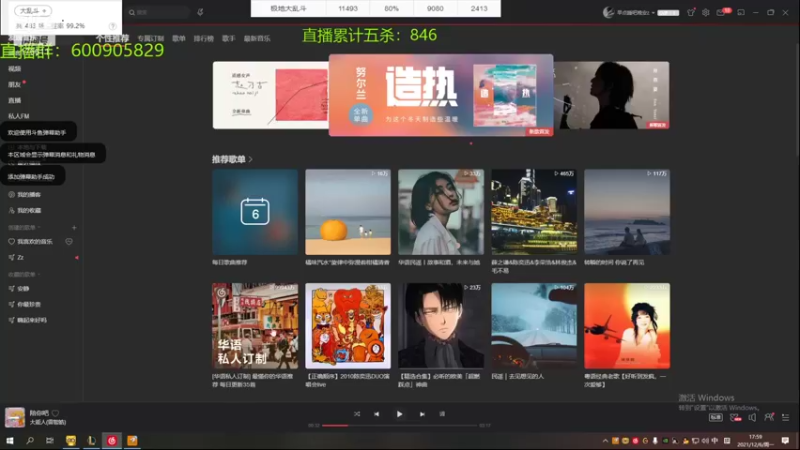800x450 pixels.
Task: Open the center 造热 banner
Action: pyautogui.click(x=441, y=95)
